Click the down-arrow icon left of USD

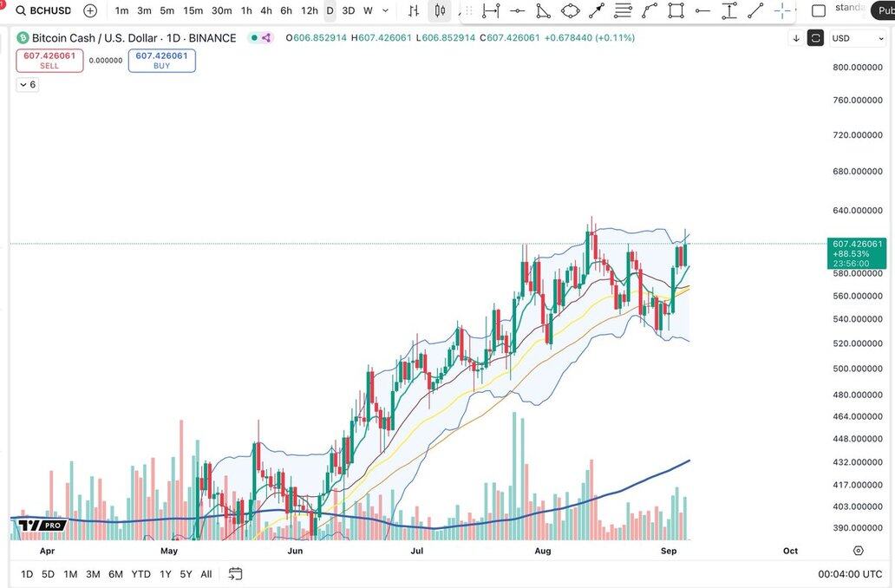(x=796, y=38)
